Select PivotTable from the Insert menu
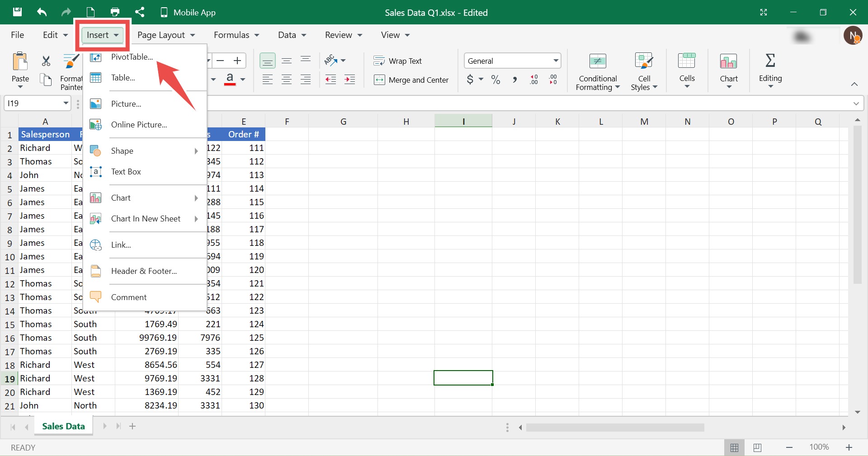This screenshot has height=456, width=868. coord(131,57)
